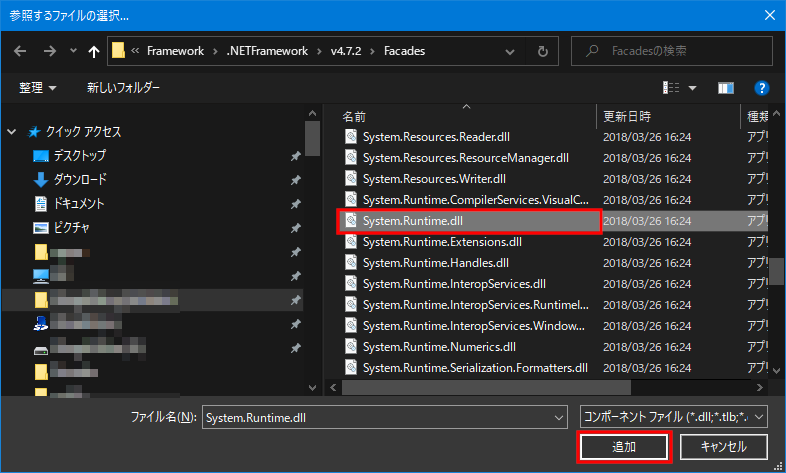Sort by the 更新日時 column header
The height and width of the screenshot is (473, 786).
[x=627, y=116]
